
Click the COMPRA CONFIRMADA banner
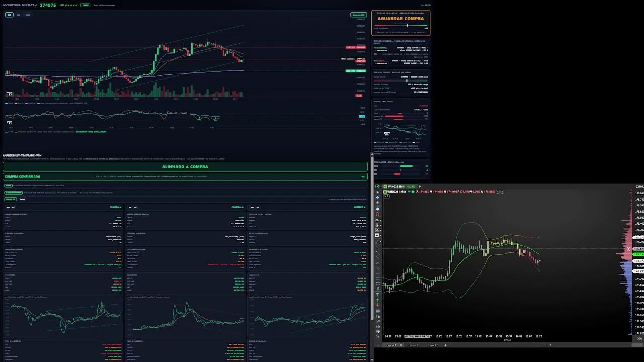point(185,177)
